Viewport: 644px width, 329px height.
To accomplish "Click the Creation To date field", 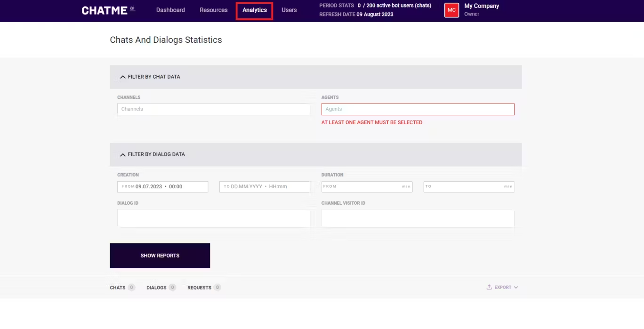I will coord(265,187).
